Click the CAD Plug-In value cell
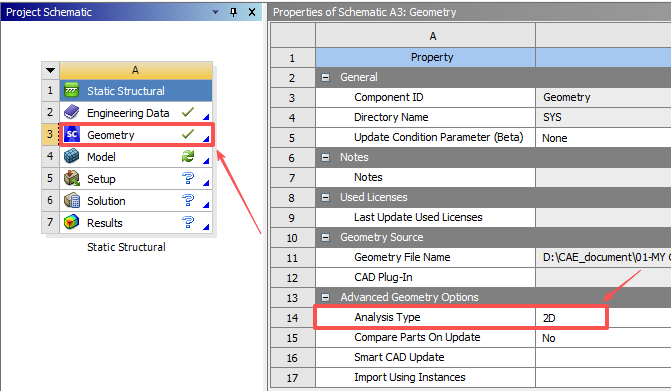671x391 pixels. click(x=603, y=278)
